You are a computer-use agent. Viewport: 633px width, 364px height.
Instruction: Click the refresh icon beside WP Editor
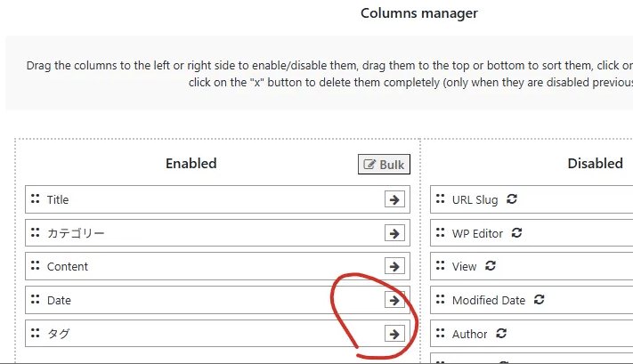tap(516, 233)
